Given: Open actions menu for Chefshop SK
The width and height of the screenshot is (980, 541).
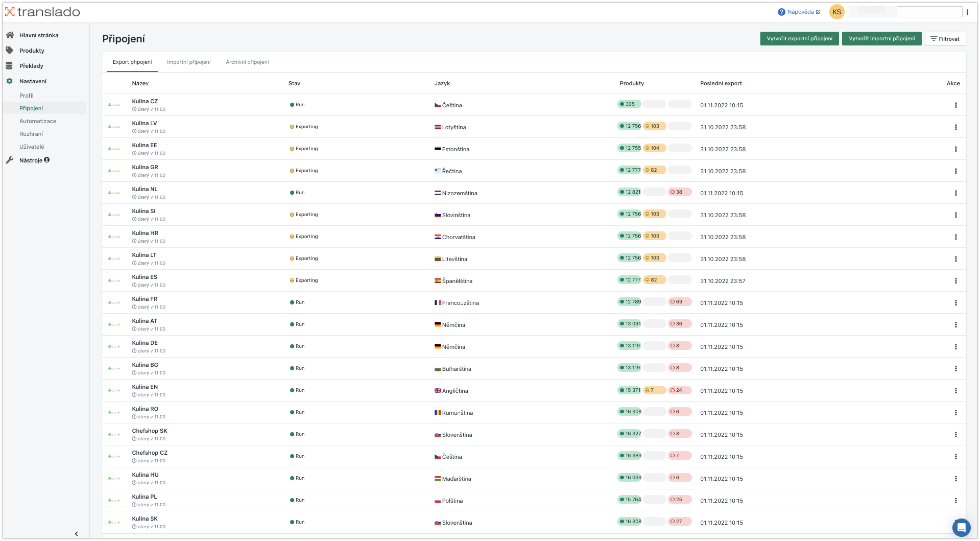Looking at the screenshot, I should 955,435.
